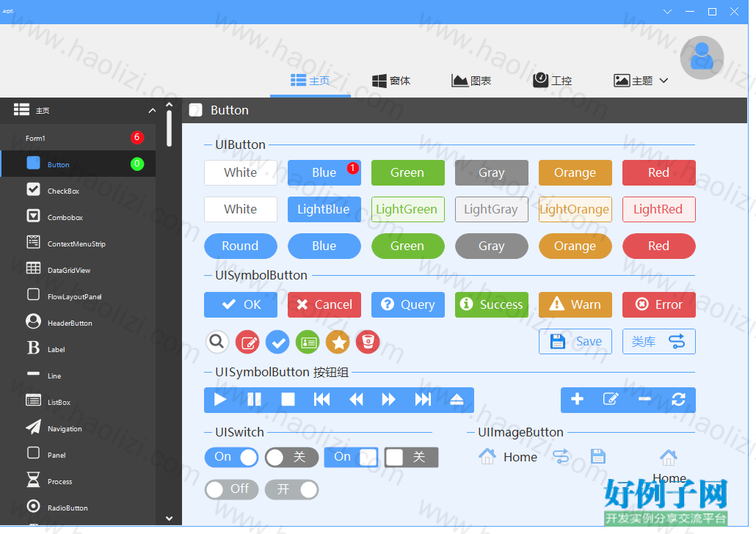Viewport: 756px width, 534px height.
Task: Toggle the first rounded On switch
Action: click(x=231, y=457)
